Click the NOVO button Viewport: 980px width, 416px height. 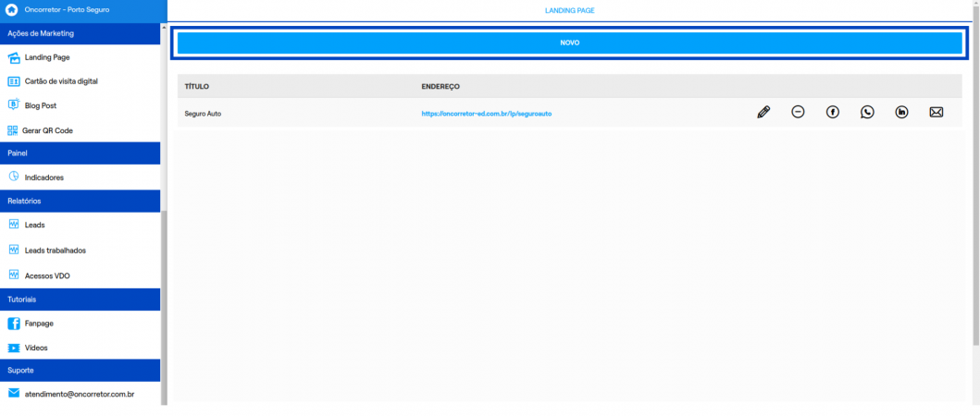tap(569, 43)
